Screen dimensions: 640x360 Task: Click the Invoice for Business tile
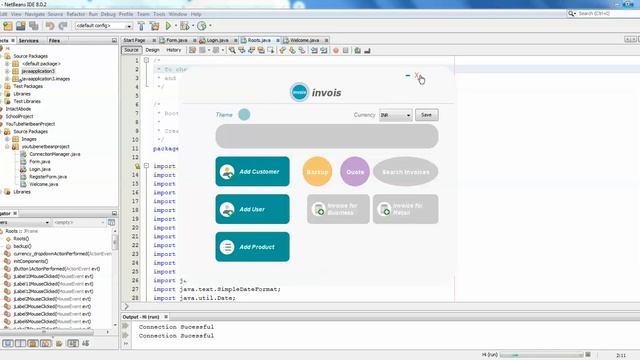point(338,209)
